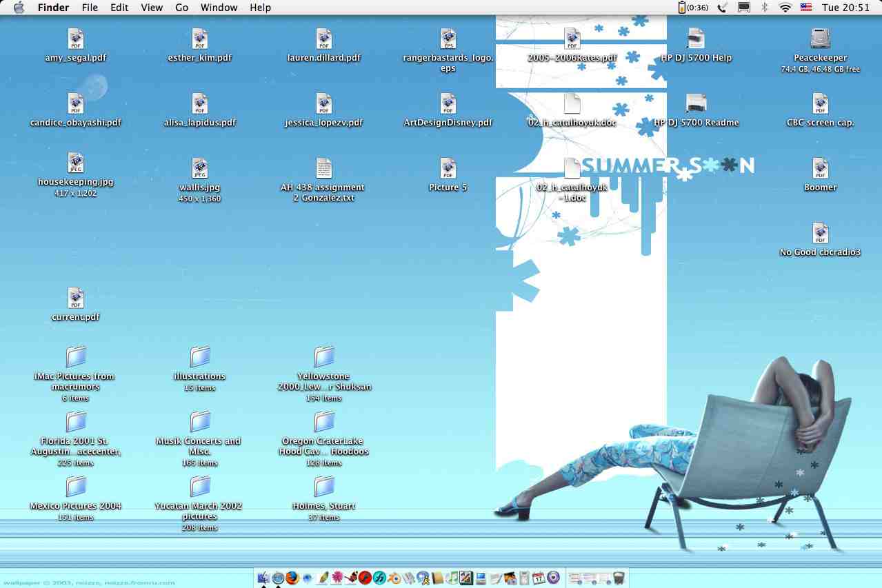Select the ArtDesignDisney.pdf file
The image size is (882, 588).
click(x=448, y=104)
